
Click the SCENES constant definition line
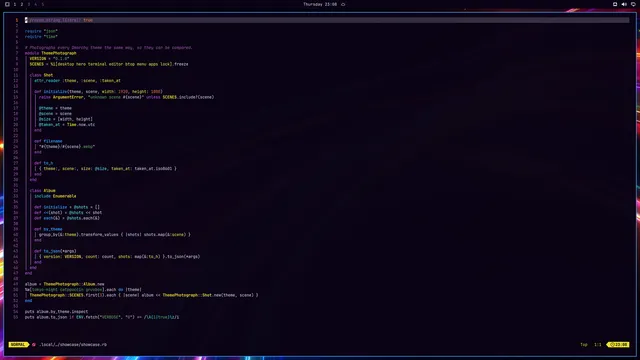109,64
